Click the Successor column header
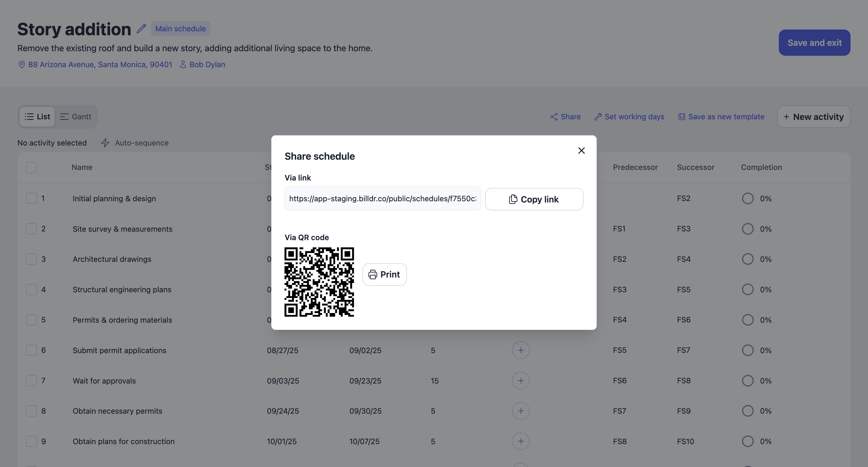 point(696,168)
